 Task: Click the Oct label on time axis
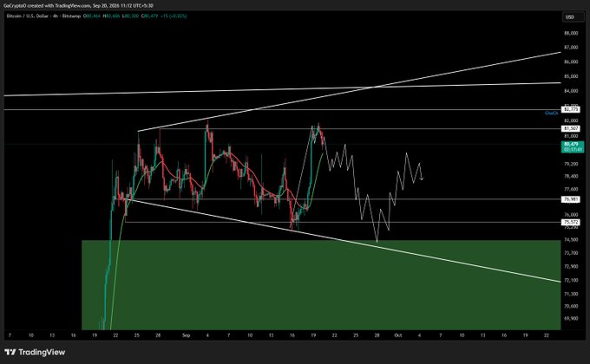point(398,335)
